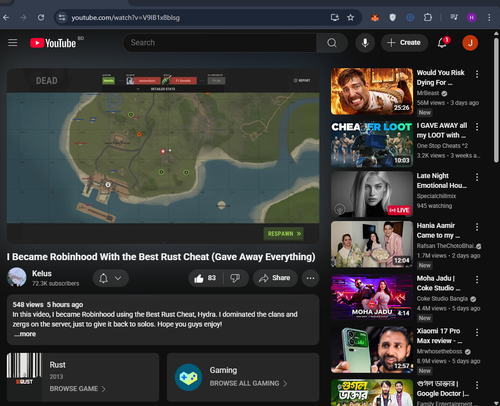Open the more actions ellipsis under the video
The width and height of the screenshot is (500, 406).
(x=310, y=278)
